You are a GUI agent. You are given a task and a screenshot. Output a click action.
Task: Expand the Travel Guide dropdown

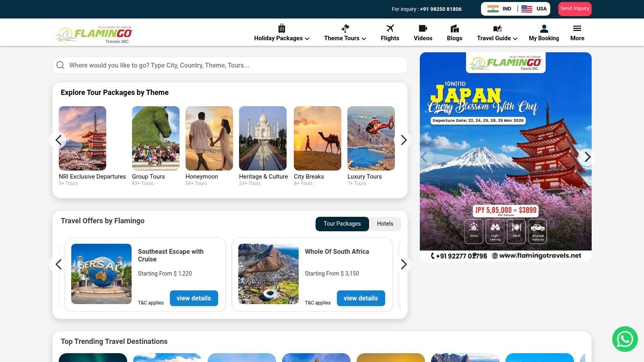click(497, 38)
